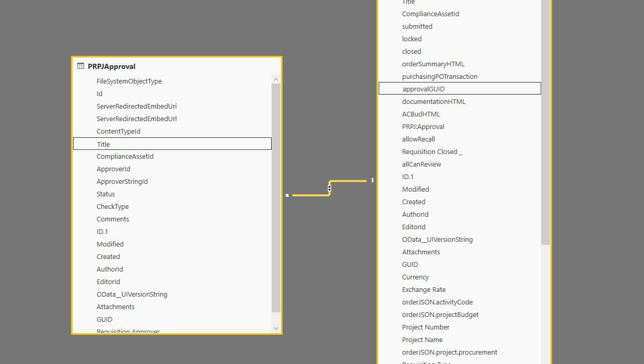Click the cross-filter direction arrow on the relationship line
Screen dimensions: 644x364
[x=330, y=188]
